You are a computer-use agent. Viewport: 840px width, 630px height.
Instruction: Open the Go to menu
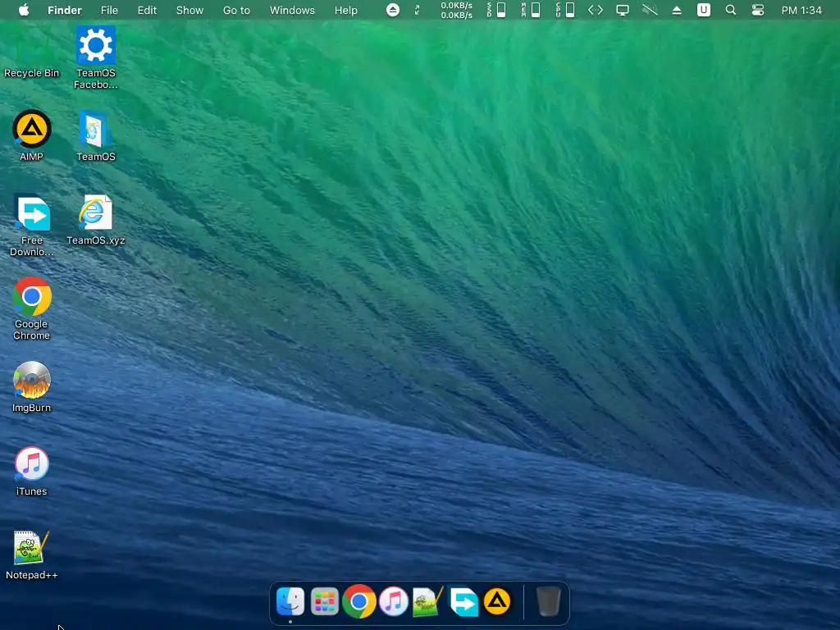pos(236,10)
